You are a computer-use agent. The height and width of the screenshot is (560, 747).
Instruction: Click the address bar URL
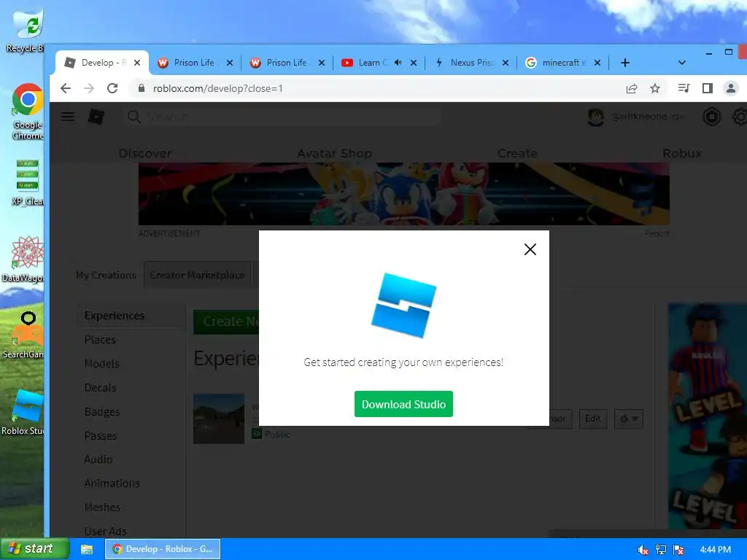point(217,88)
